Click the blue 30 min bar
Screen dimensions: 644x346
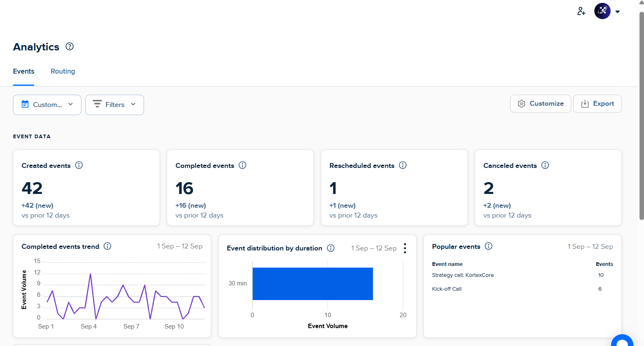click(312, 284)
